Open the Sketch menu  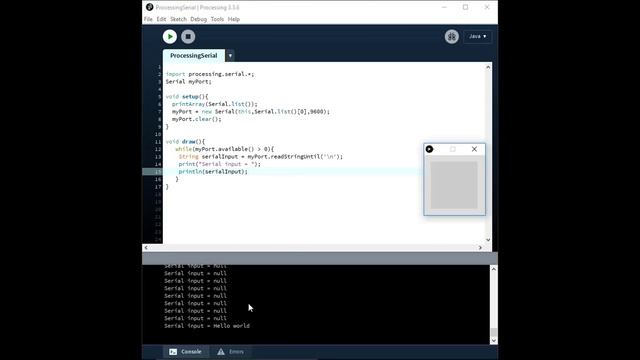178,19
